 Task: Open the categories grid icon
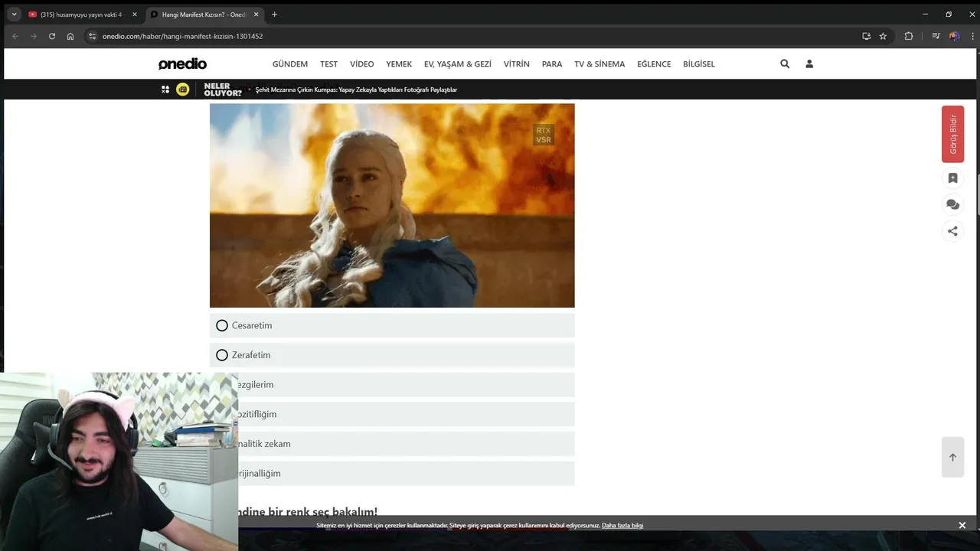point(165,90)
